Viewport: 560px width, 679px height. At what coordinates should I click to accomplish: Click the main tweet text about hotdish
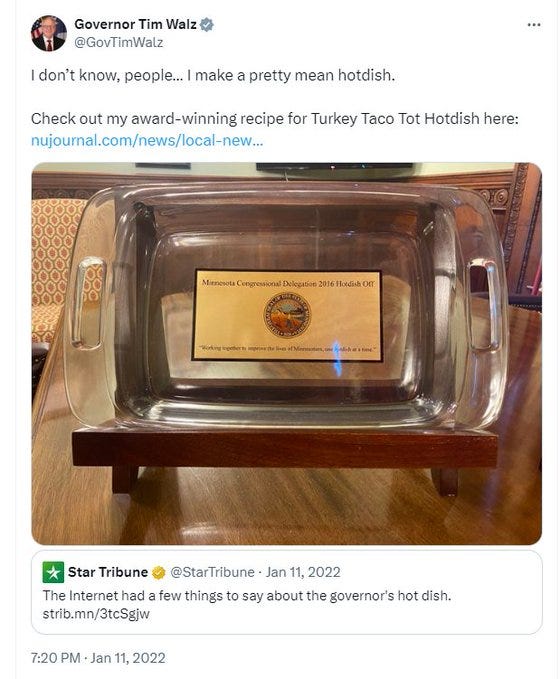point(213,75)
